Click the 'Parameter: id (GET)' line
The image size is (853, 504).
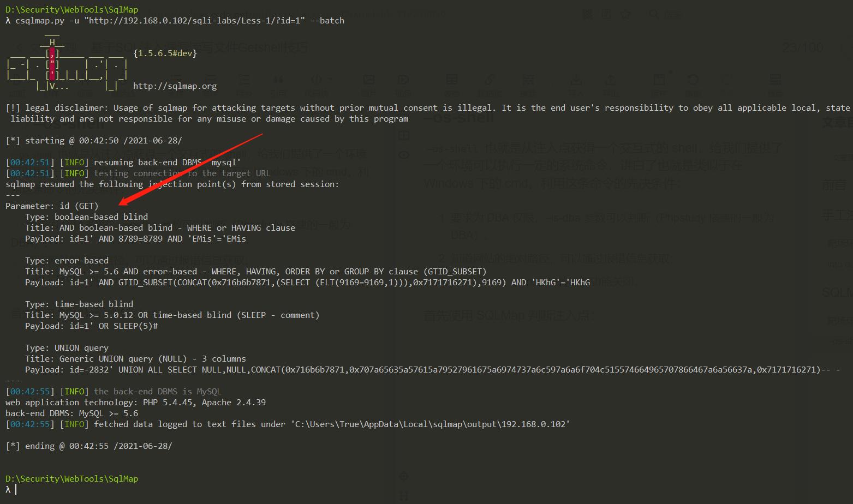click(52, 206)
